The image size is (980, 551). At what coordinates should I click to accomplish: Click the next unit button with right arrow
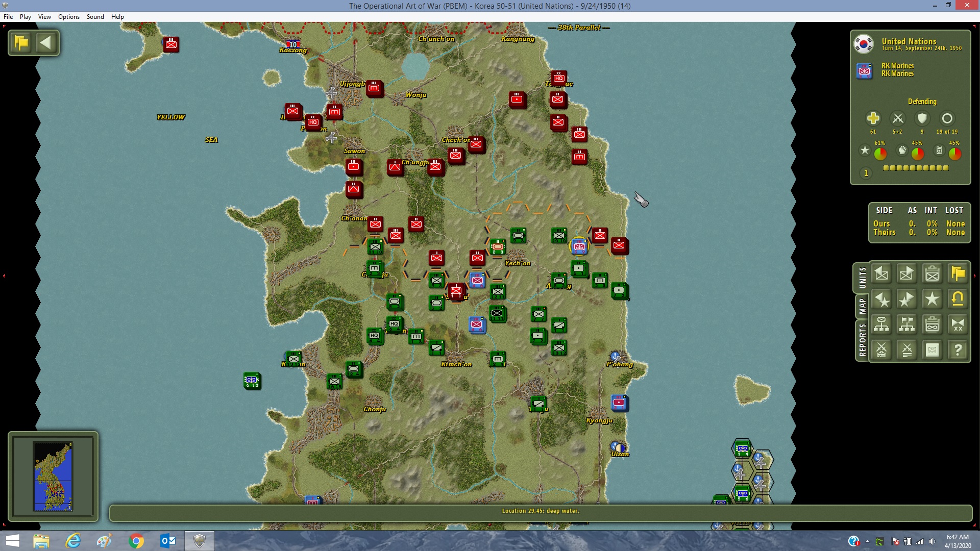(x=907, y=274)
